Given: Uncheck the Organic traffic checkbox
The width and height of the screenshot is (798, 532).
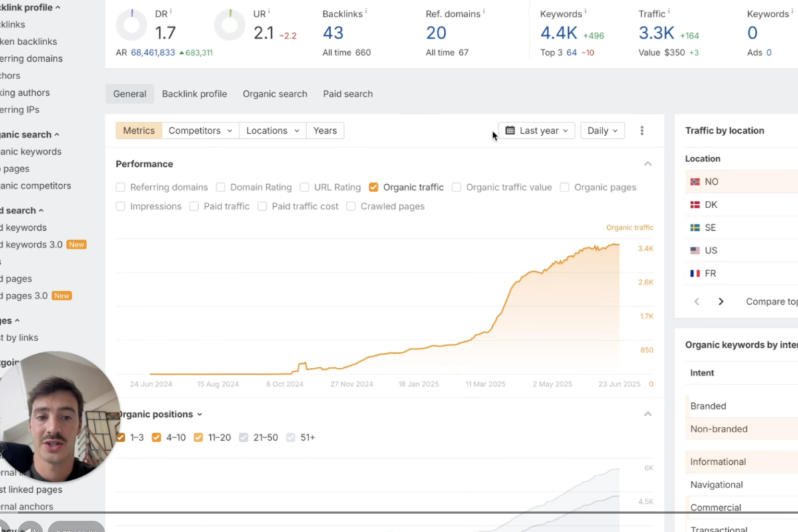Looking at the screenshot, I should [374, 188].
